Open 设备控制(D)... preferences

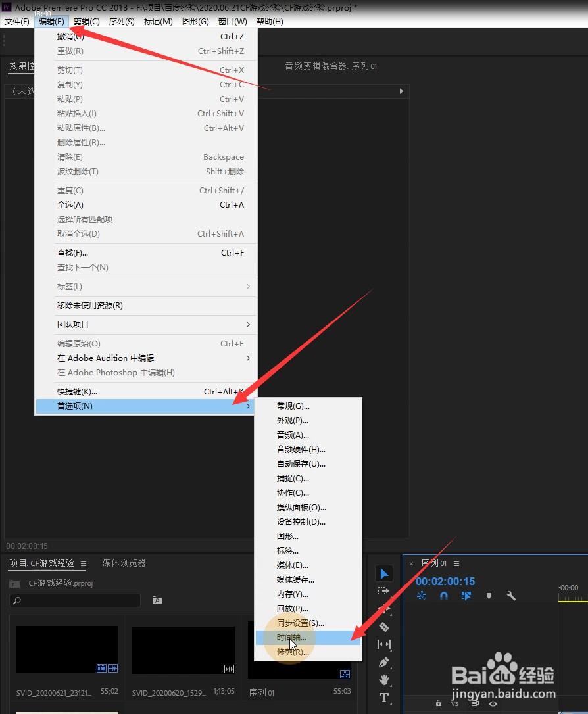tap(308, 522)
